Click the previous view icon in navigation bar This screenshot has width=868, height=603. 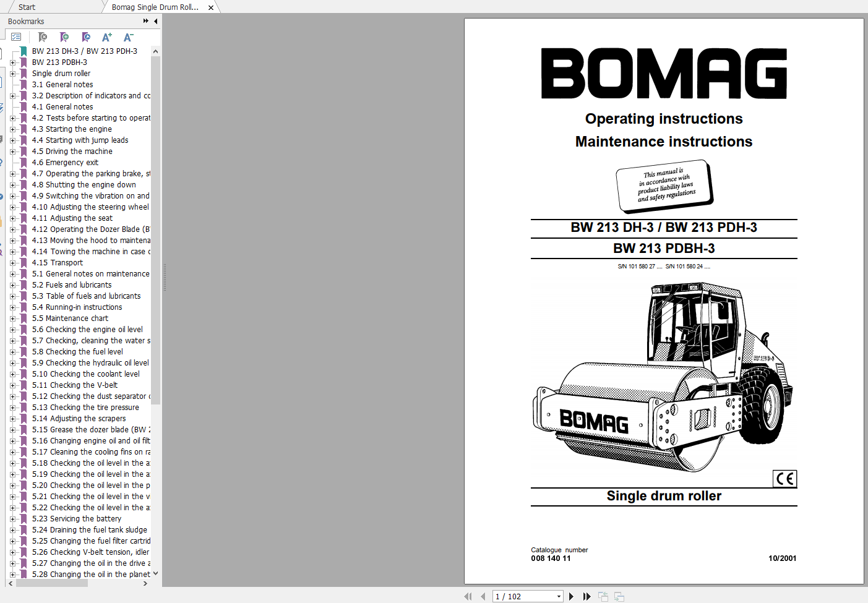(x=603, y=596)
